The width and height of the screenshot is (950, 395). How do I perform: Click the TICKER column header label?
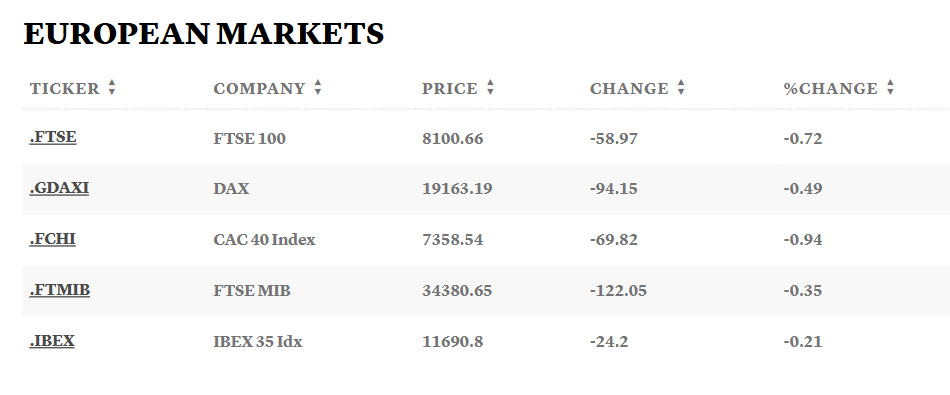(65, 88)
